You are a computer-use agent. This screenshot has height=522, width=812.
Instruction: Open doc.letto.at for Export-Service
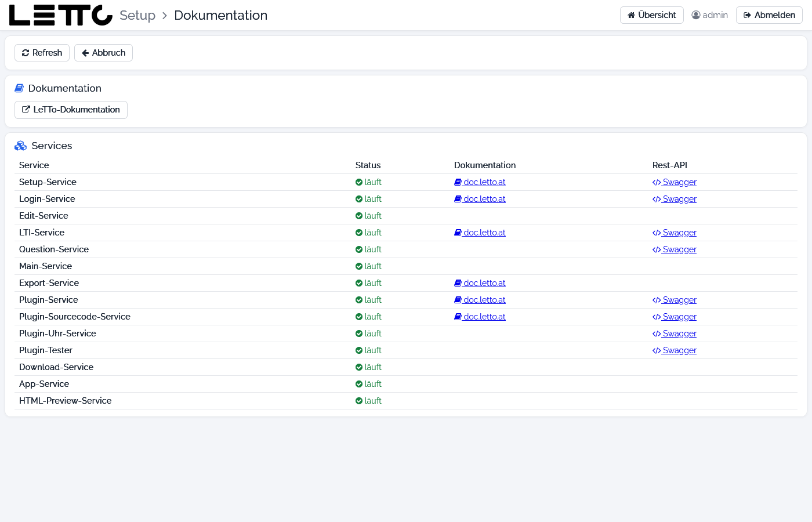[x=480, y=283]
